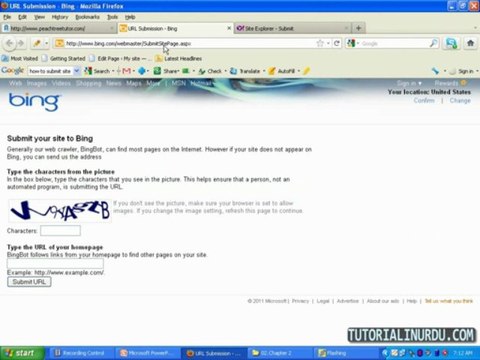This screenshot has height=360, width=480.
Task: Open the Help menu
Action: [x=130, y=17]
